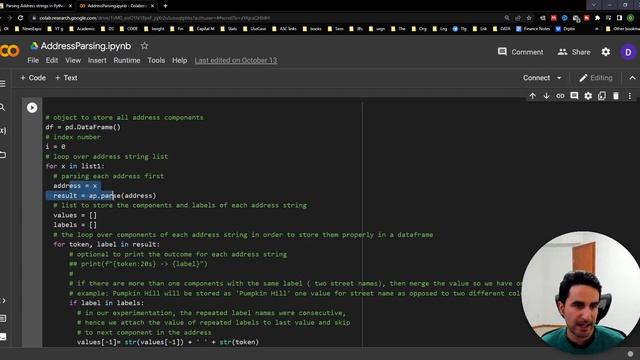
Task: Open the Capital M bookmark folder
Action: tap(202, 29)
